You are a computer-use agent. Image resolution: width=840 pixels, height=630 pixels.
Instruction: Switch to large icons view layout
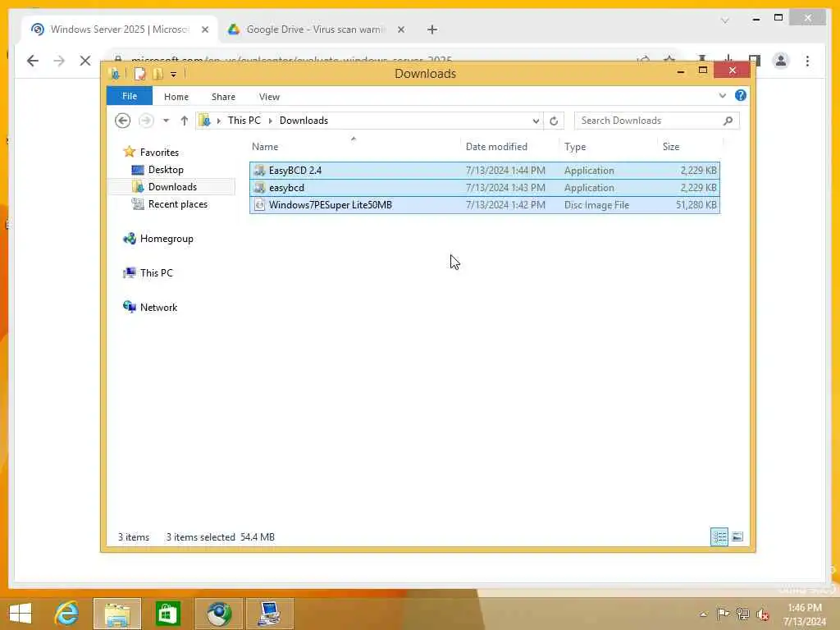click(737, 536)
